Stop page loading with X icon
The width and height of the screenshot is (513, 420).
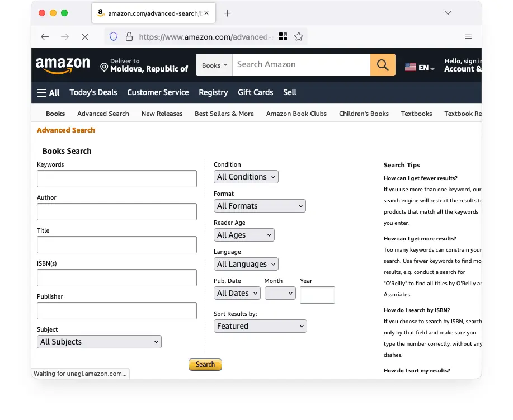[85, 37]
